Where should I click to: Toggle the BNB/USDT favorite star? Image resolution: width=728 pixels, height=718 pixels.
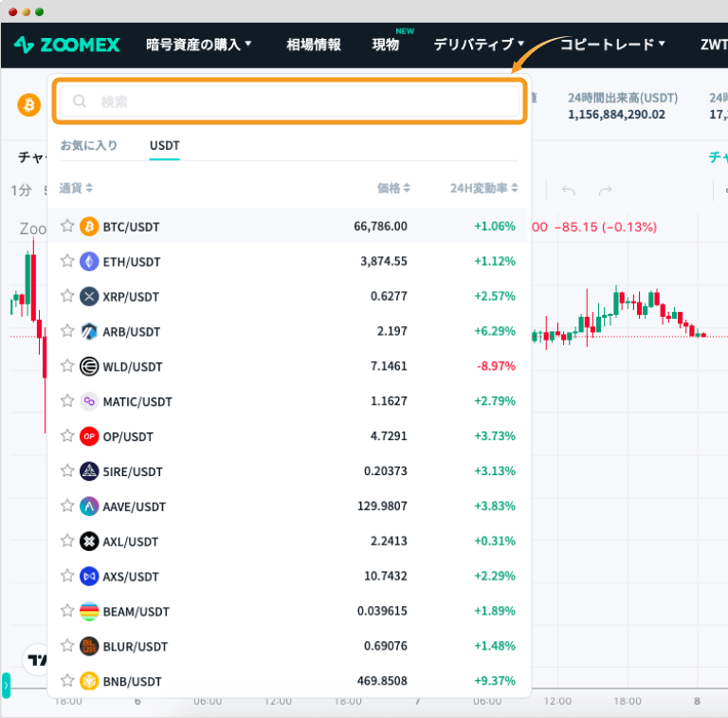point(67,680)
